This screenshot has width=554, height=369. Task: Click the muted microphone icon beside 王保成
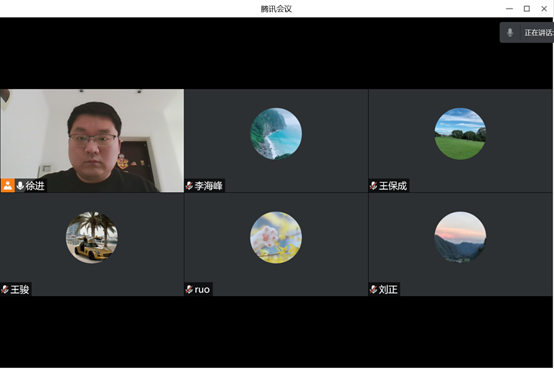(x=373, y=186)
